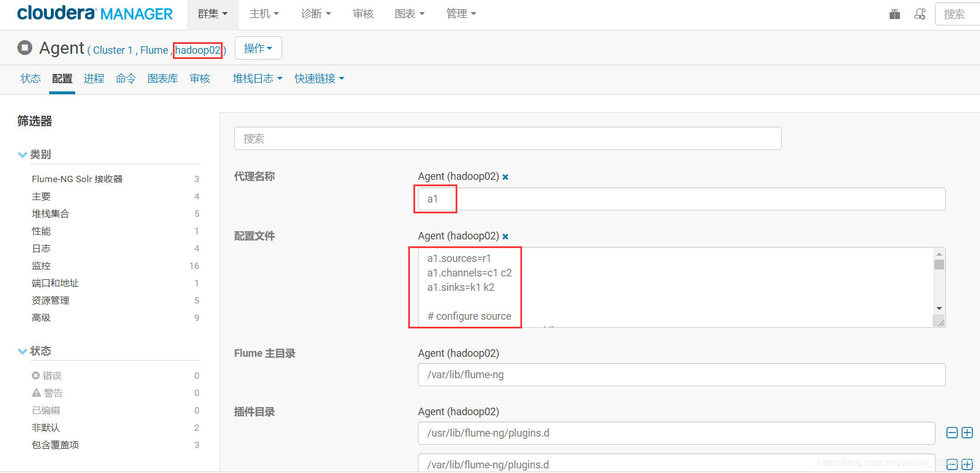Click the 配置文件 scrollbar down arrow
Image resolution: width=980 pixels, height=473 pixels.
(x=939, y=309)
